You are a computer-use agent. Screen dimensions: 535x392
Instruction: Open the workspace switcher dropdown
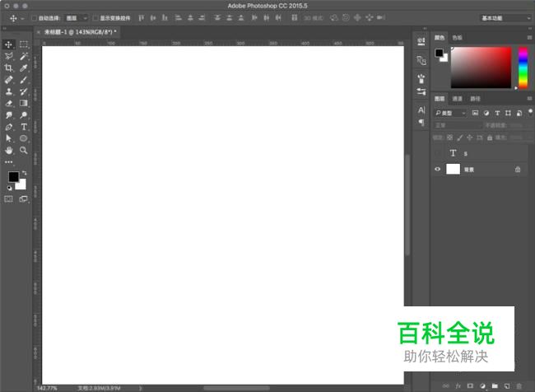(x=505, y=18)
